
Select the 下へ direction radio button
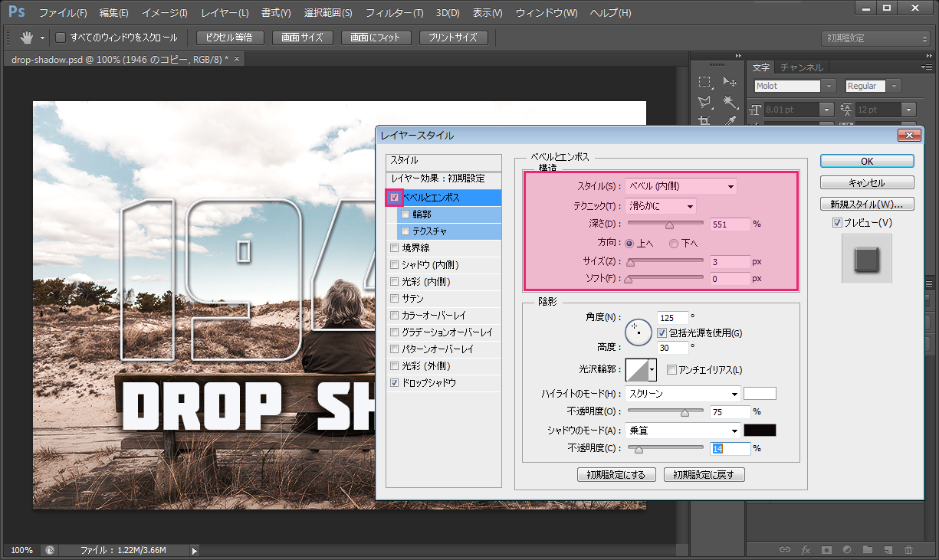tap(674, 244)
